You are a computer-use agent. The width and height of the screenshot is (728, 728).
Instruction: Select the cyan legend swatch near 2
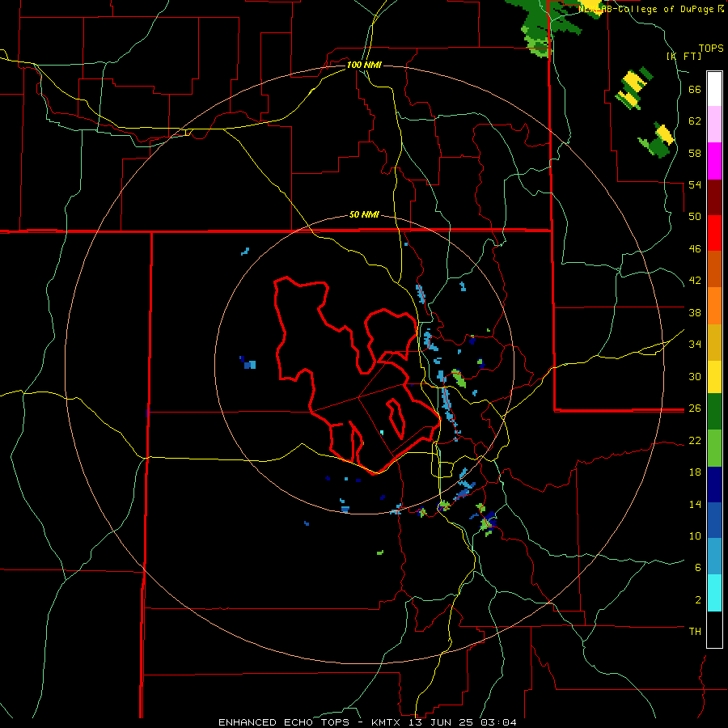pos(714,593)
